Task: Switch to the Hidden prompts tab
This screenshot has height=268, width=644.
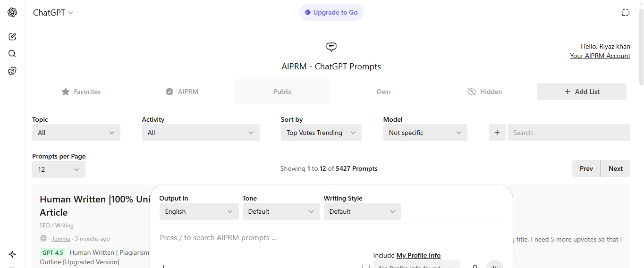Action: point(484,92)
